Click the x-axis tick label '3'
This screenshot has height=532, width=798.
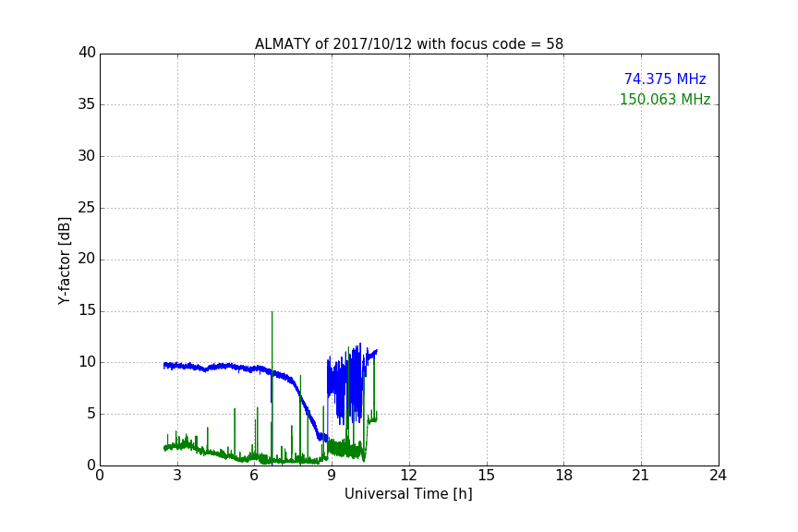177,476
